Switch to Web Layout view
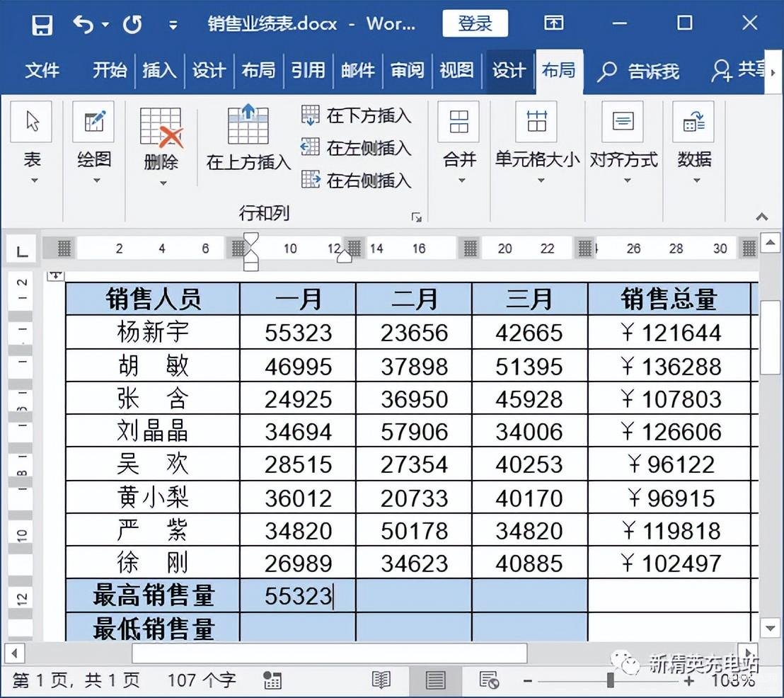 coord(488,680)
